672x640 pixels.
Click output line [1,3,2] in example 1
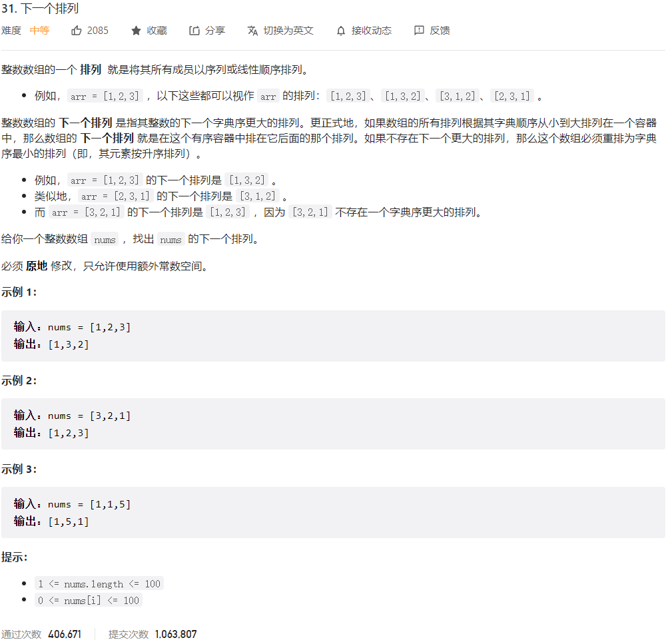click(x=51, y=344)
